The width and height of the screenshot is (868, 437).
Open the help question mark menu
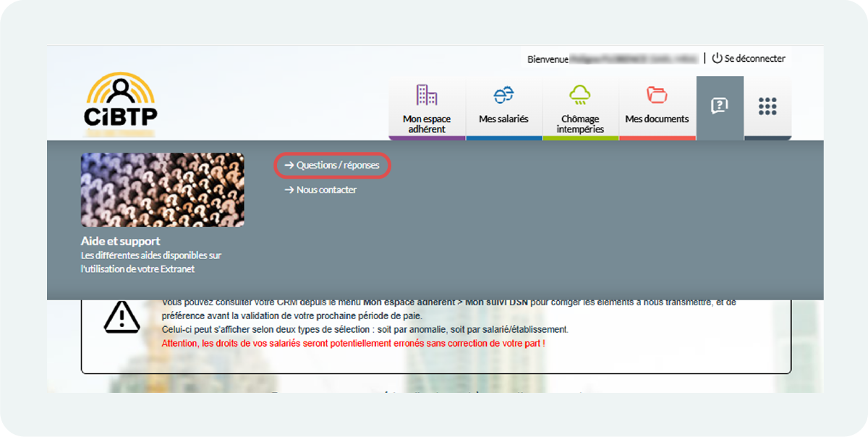click(719, 106)
